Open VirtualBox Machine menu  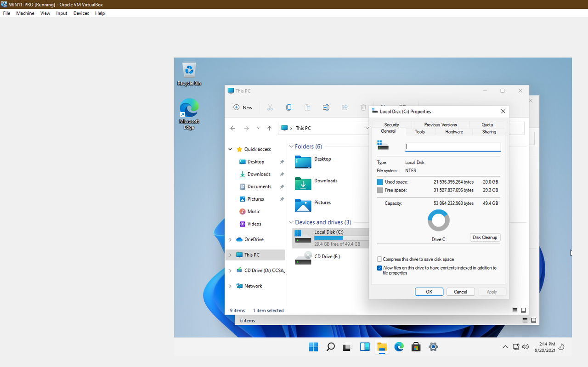click(25, 13)
